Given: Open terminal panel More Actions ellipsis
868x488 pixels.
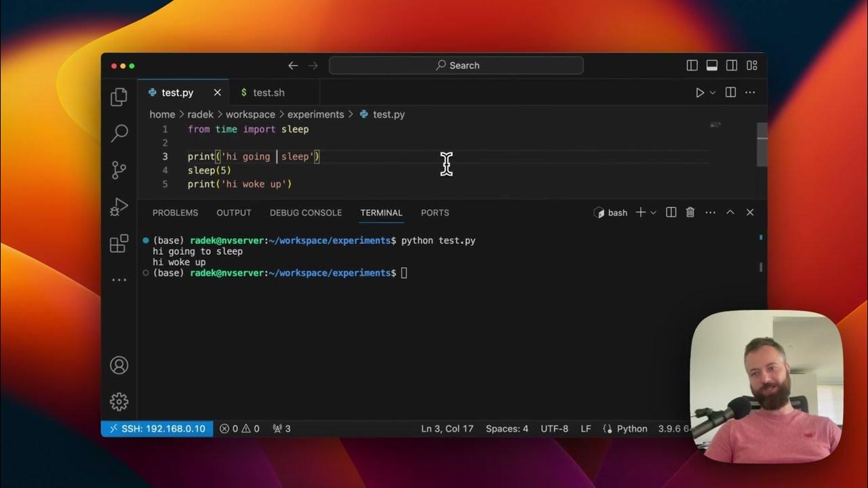Looking at the screenshot, I should [x=710, y=213].
